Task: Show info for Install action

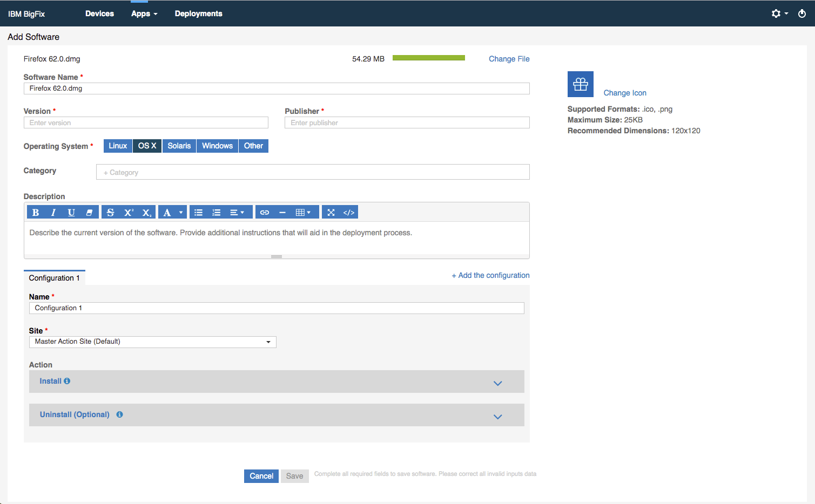Action: click(x=67, y=381)
